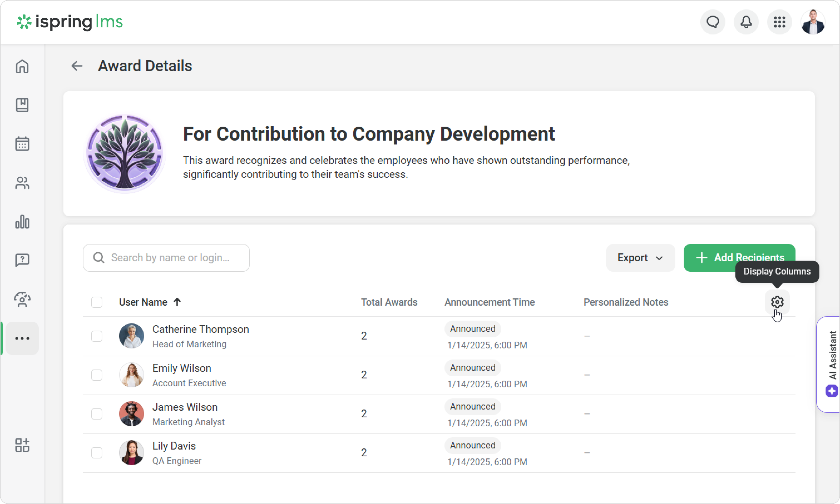Click the notifications bell icon
Image resolution: width=840 pixels, height=504 pixels.
tap(746, 22)
